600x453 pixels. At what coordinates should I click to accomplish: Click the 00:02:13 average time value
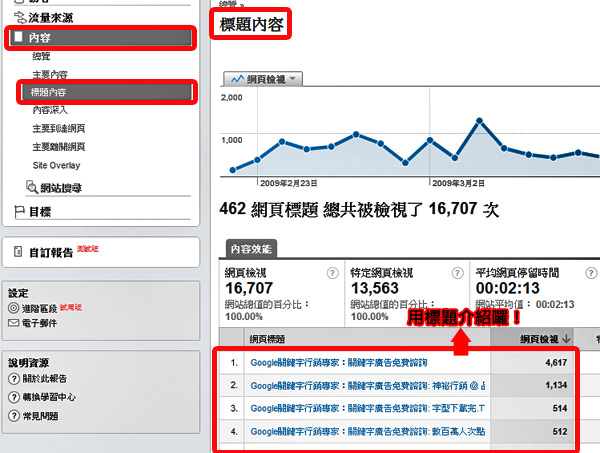[508, 288]
